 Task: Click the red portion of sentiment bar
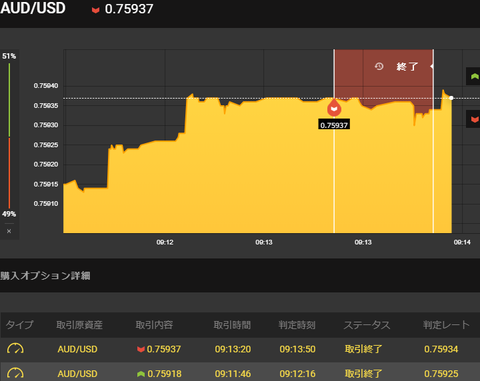[x=9, y=173]
